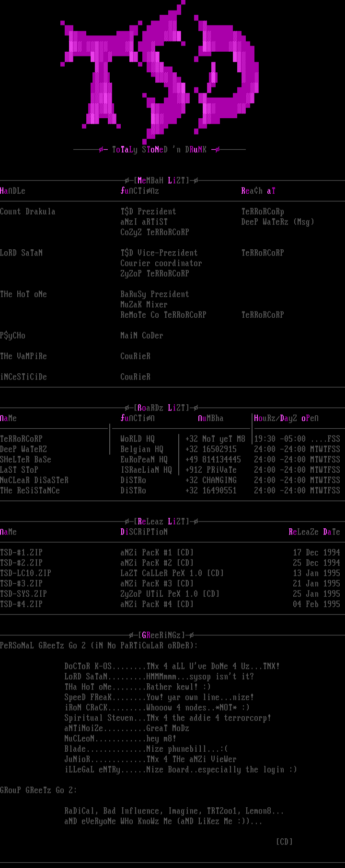The width and height of the screenshot is (345, 868).
Task: Select the SHeLTeR BaSe board name
Action: point(25,459)
